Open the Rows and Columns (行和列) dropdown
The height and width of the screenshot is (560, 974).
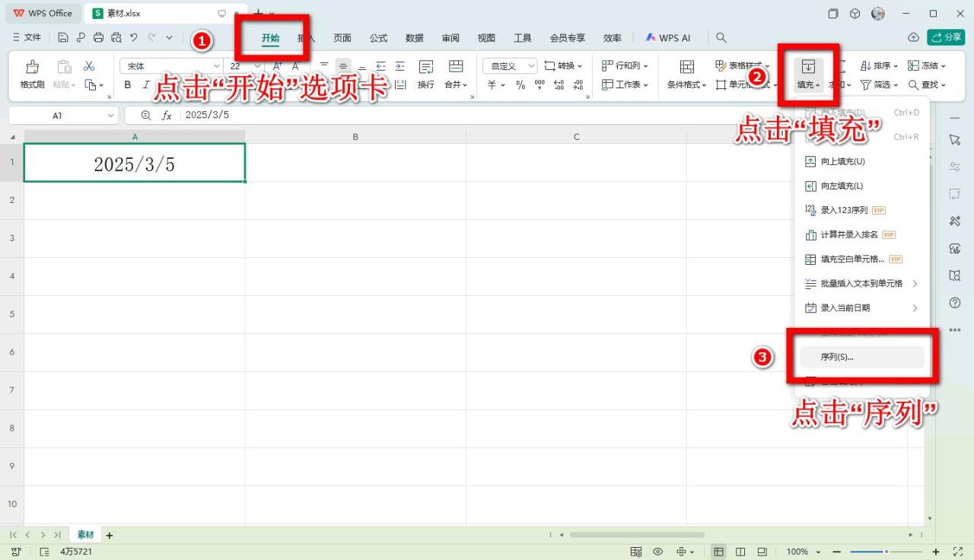(625, 66)
